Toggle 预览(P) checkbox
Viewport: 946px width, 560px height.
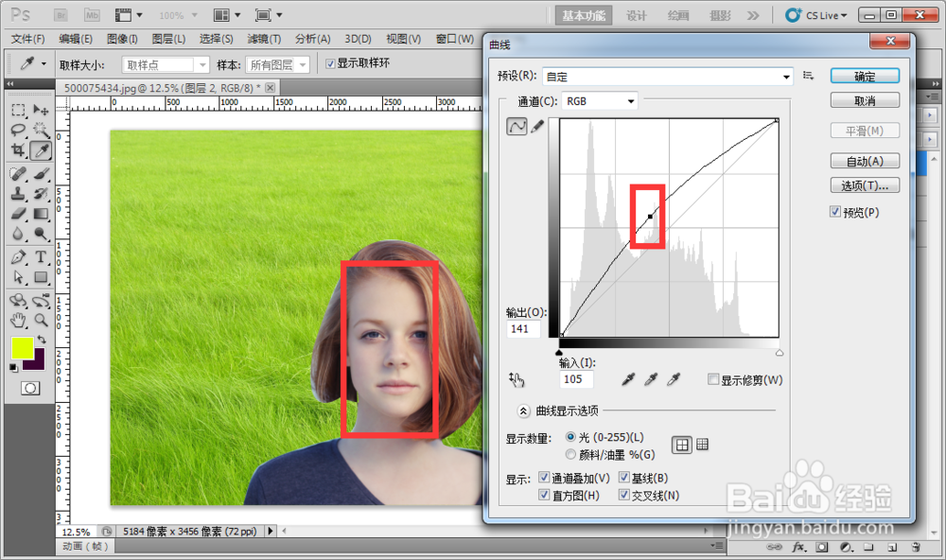tap(835, 212)
